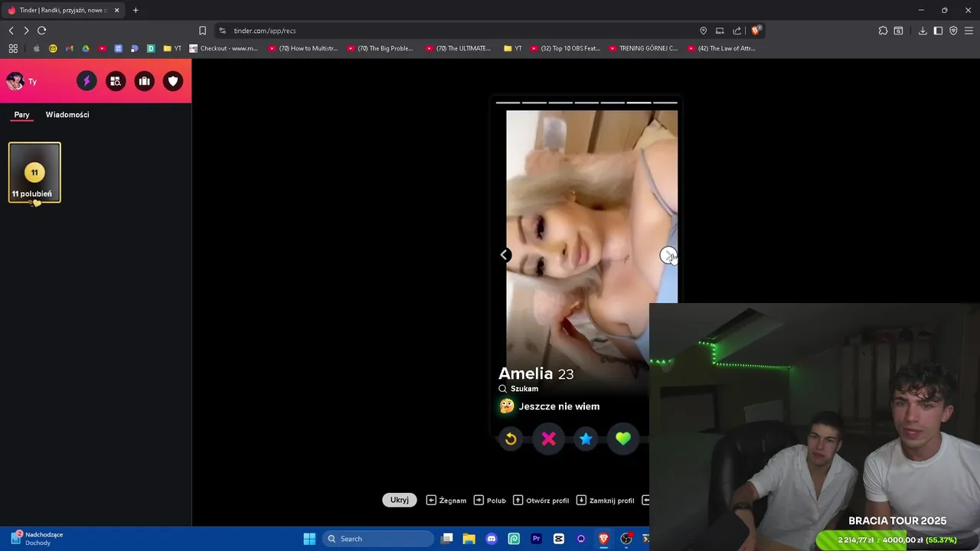Show the next photo with right arrow
This screenshot has width=980, height=551.
pos(668,255)
